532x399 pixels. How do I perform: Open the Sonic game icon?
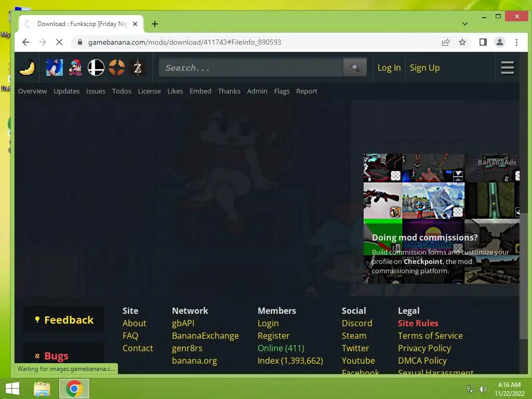click(x=54, y=68)
